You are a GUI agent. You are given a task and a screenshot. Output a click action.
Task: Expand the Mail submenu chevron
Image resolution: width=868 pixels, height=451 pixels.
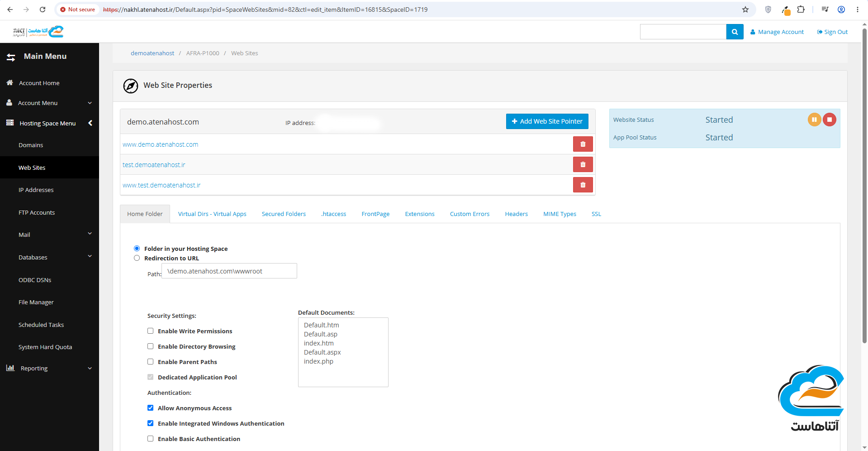pyautogui.click(x=90, y=234)
